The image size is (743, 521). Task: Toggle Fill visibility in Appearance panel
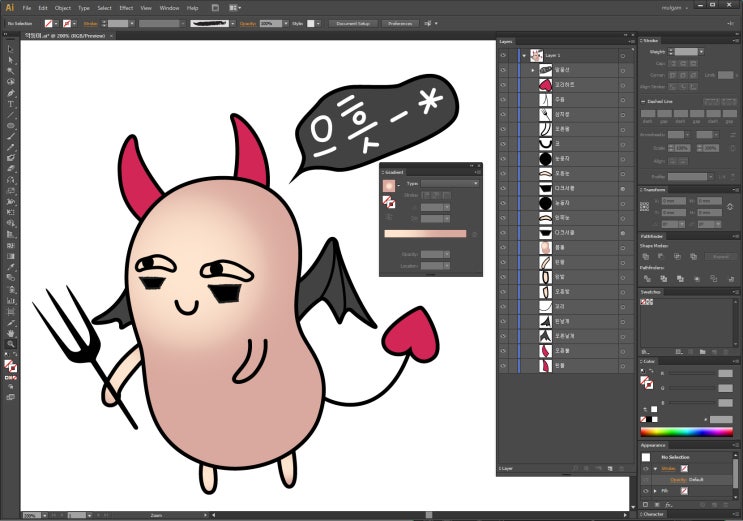(x=645, y=491)
